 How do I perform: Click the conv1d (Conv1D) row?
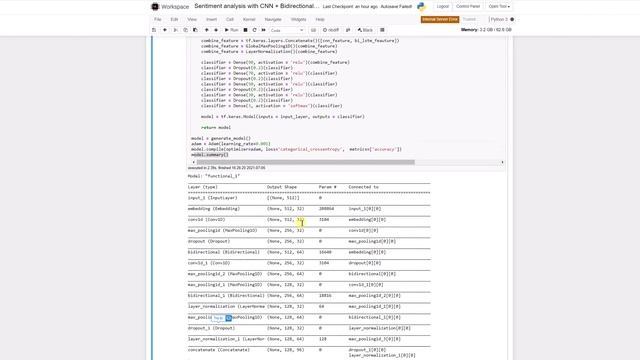(309, 220)
